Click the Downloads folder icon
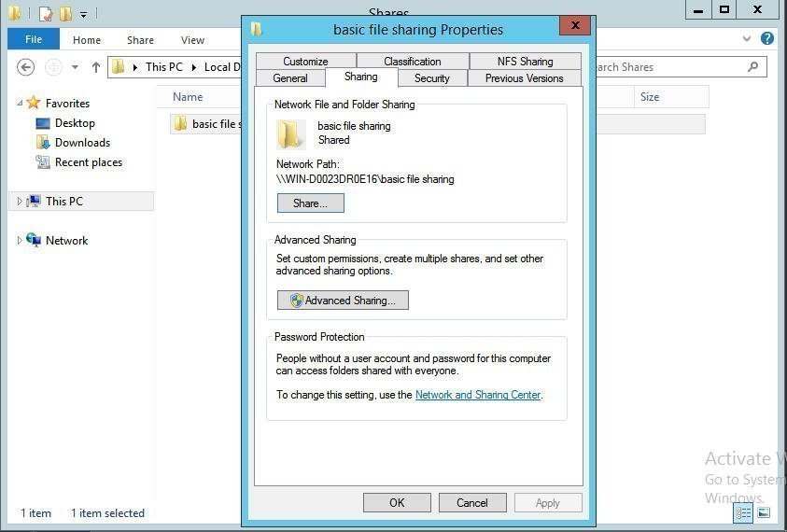Screen dimensions: 787x532 pos(43,143)
